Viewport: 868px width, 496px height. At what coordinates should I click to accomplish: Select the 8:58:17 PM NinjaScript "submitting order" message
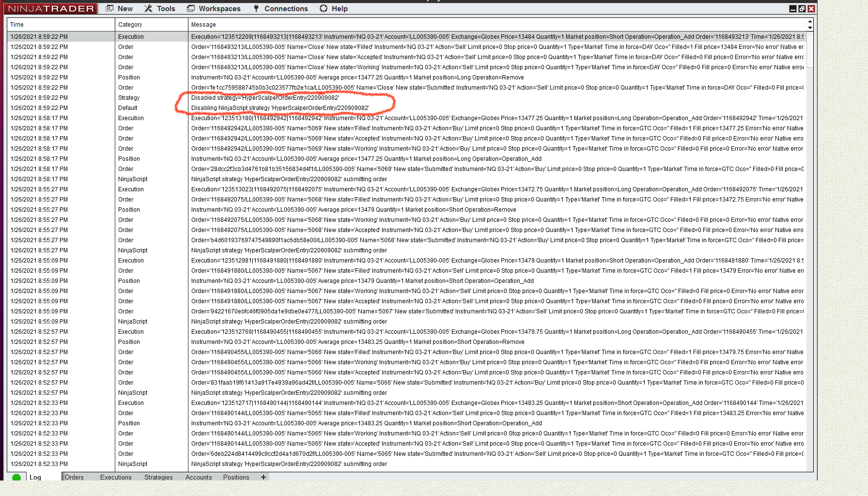(x=289, y=179)
